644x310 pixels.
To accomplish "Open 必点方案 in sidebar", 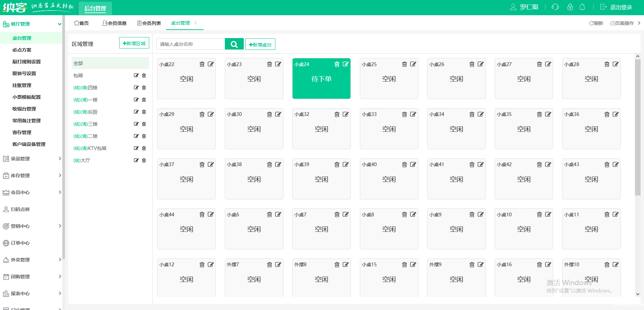I will (22, 50).
